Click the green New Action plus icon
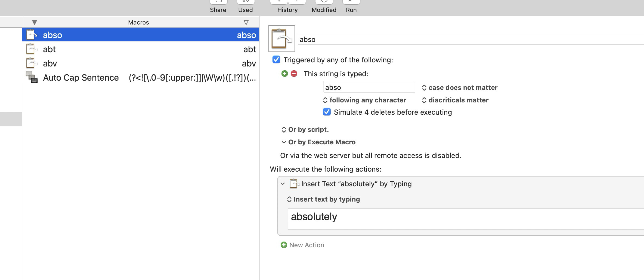Screen dimensions: 644x280 pyautogui.click(x=284, y=245)
